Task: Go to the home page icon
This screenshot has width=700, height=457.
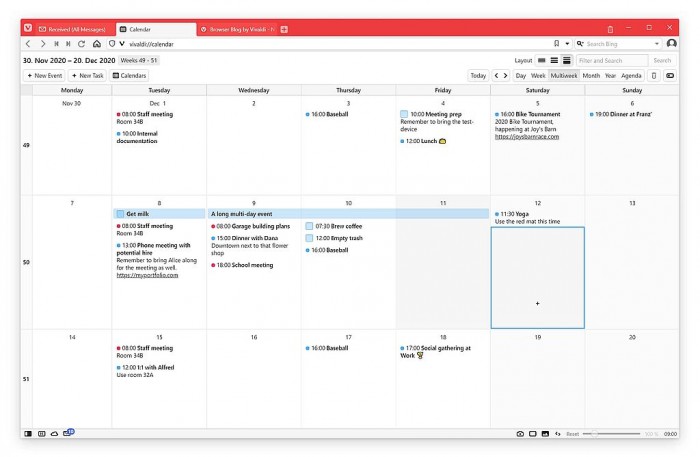Action: point(97,44)
